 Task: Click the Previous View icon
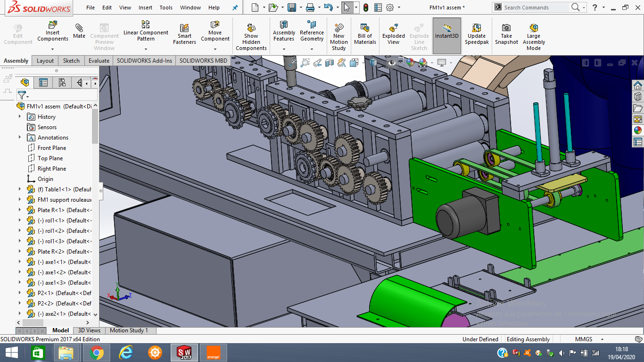[317, 62]
